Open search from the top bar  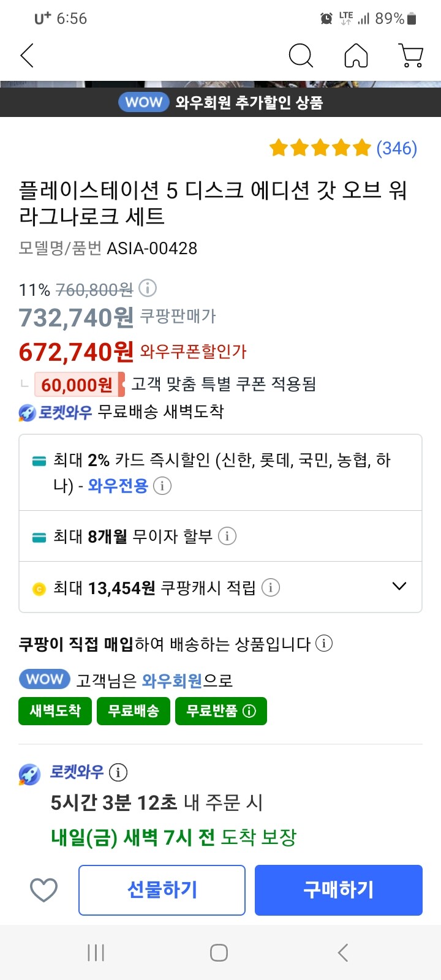[301, 55]
